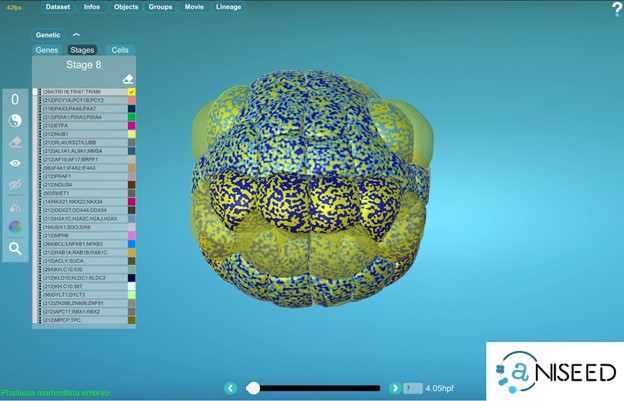Click the three-circles group icon in left toolbar

click(15, 206)
